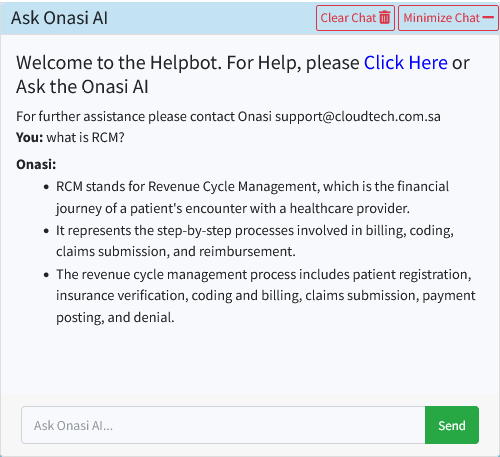Click the bold You: label

[30, 137]
